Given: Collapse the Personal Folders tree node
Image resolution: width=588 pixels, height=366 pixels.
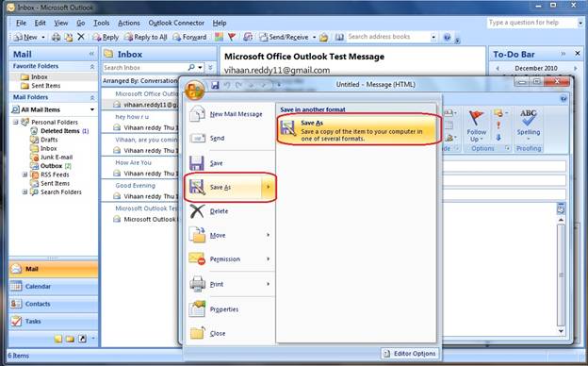Looking at the screenshot, I should 15,122.
